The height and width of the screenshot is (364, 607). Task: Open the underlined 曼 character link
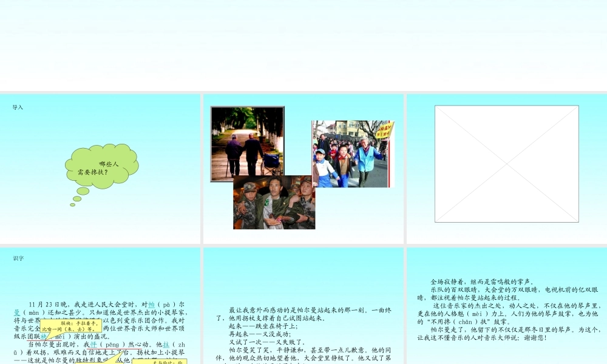tap(17, 312)
